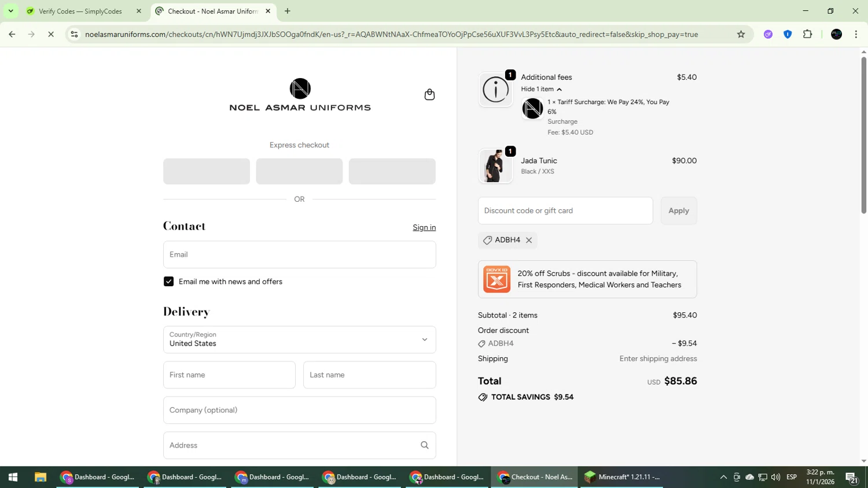Switch to Minecraft 1.21.11 in the taskbar
The image size is (868, 488).
click(x=623, y=477)
